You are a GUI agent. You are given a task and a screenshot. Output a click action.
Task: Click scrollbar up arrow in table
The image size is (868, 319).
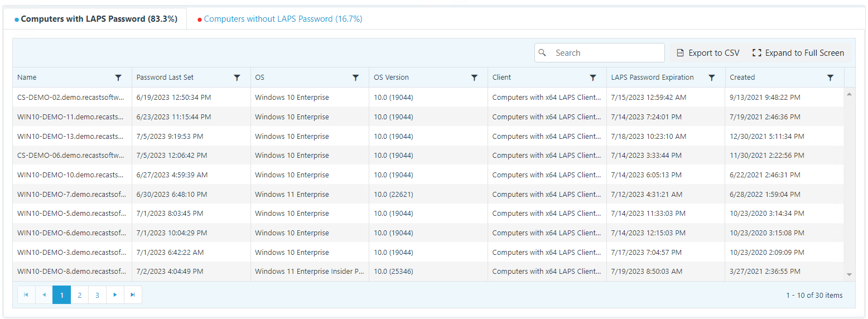[849, 94]
